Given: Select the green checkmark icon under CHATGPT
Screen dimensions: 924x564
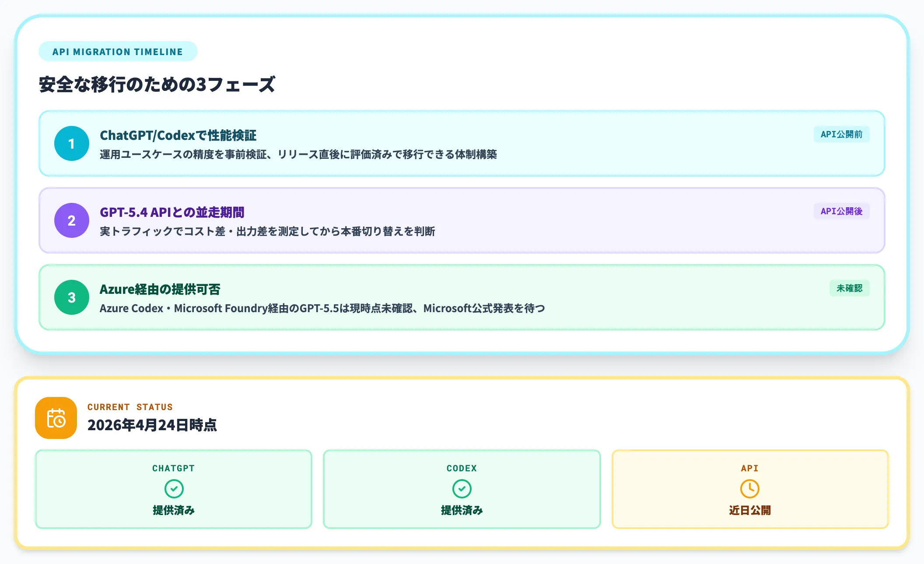Looking at the screenshot, I should (173, 489).
